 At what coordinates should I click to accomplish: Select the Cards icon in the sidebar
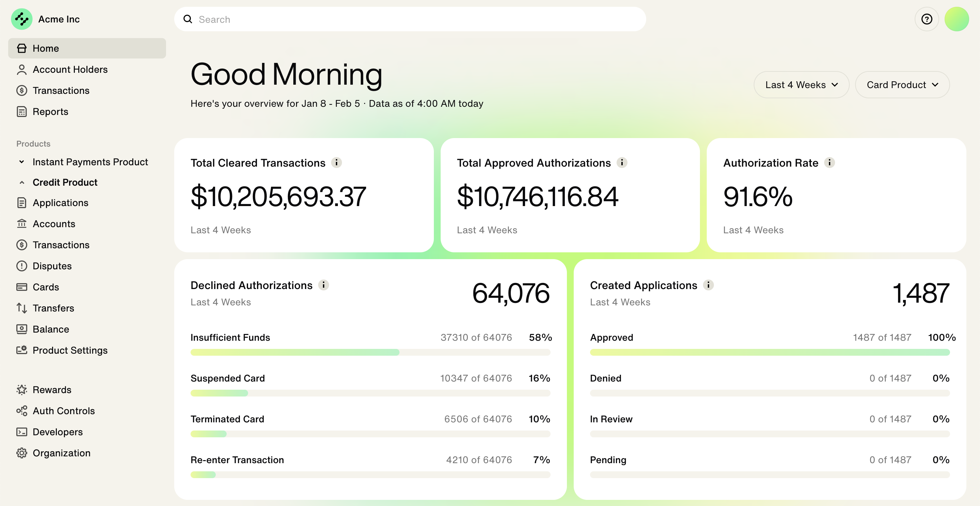pyautogui.click(x=22, y=287)
